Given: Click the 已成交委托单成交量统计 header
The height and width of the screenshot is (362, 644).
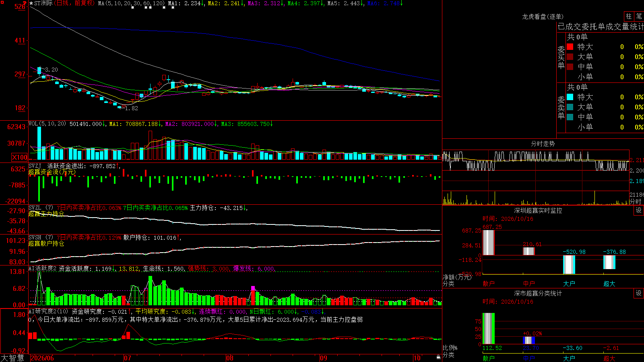Looking at the screenshot, I should tap(601, 27).
